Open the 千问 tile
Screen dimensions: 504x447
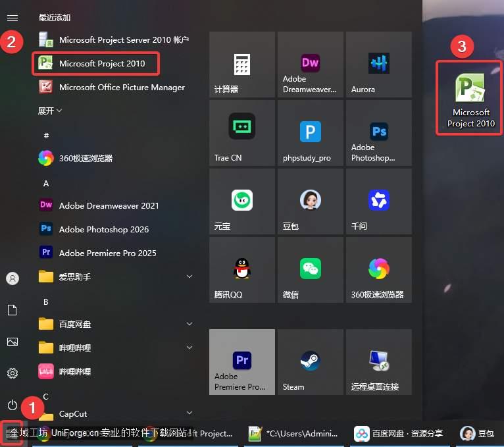click(379, 201)
